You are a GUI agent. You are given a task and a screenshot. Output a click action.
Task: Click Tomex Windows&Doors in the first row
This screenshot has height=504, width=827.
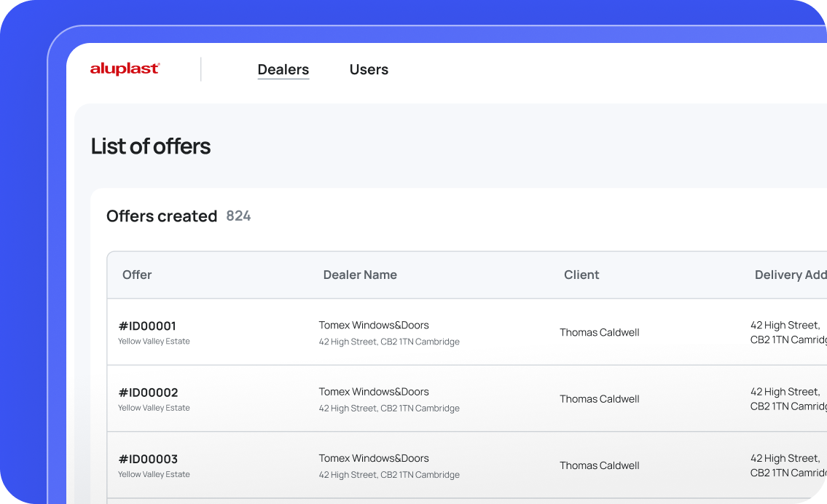(x=374, y=325)
